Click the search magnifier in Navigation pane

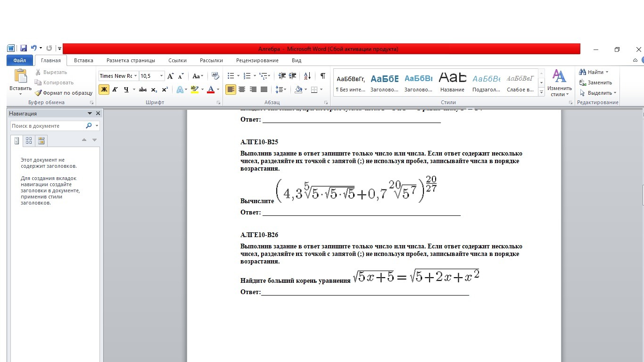coord(89,126)
